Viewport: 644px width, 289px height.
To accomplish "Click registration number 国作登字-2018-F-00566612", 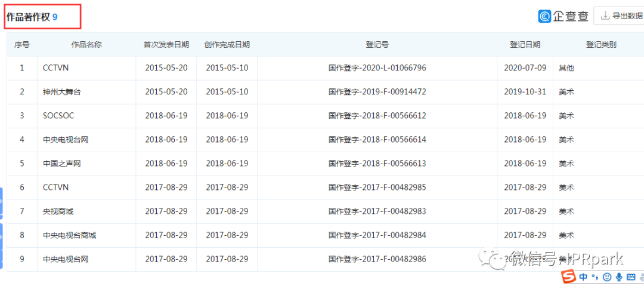I will coord(377,115).
